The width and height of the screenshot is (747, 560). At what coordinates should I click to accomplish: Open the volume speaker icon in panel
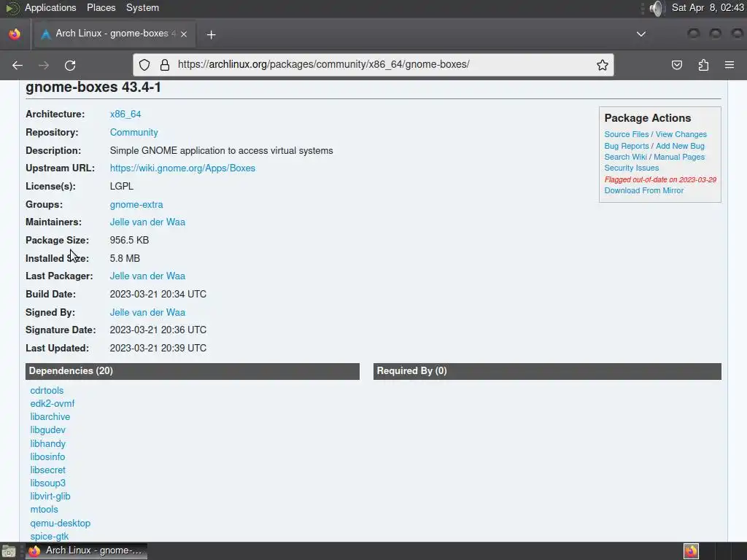[656, 8]
